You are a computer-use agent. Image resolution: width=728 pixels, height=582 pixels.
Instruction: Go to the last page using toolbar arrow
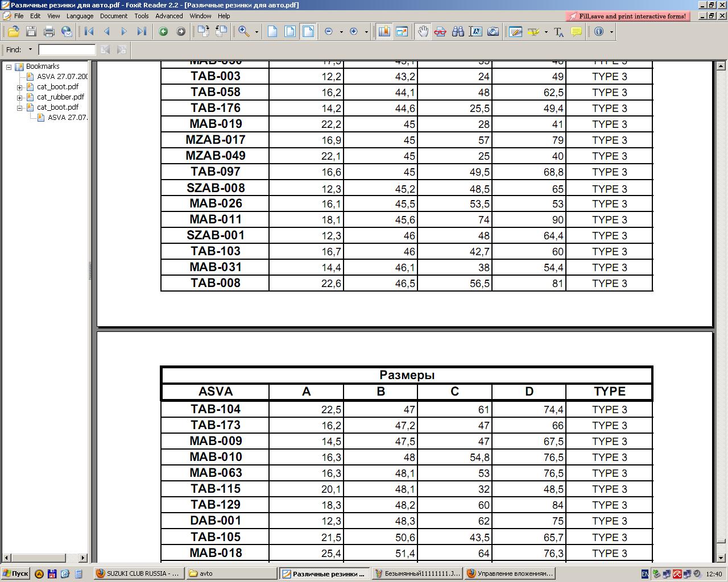142,32
